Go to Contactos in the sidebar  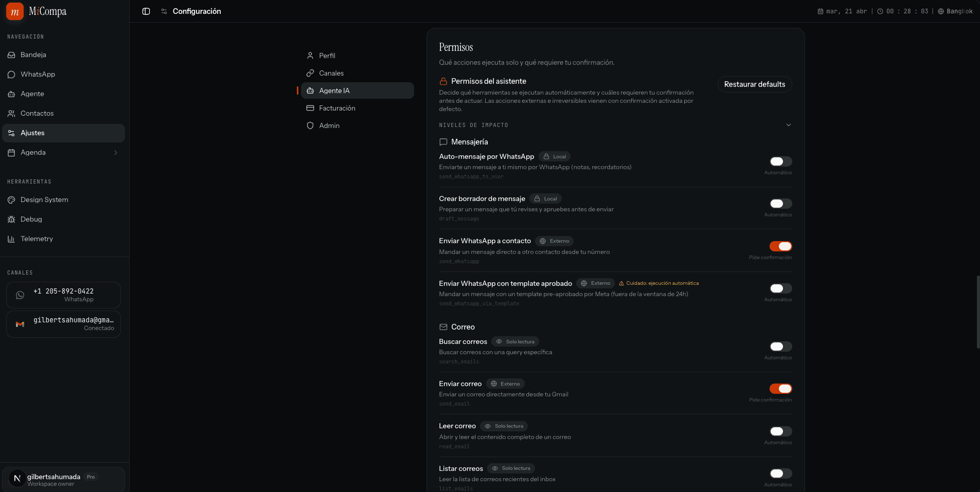tap(63, 114)
